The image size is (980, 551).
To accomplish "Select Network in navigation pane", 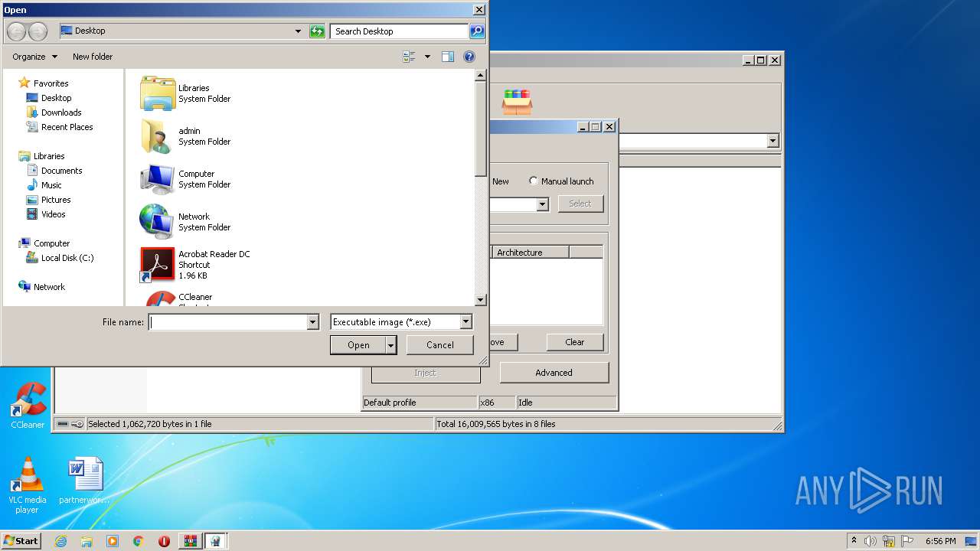I will click(49, 287).
